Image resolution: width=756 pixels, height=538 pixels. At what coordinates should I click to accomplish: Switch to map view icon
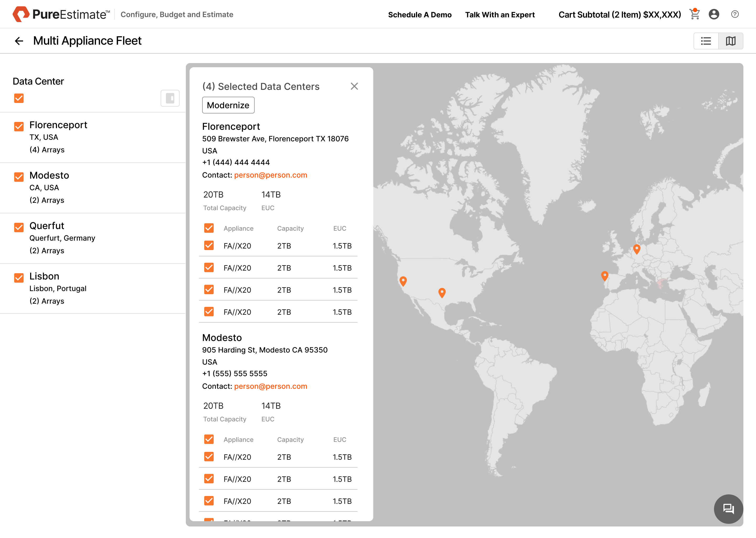coord(731,41)
